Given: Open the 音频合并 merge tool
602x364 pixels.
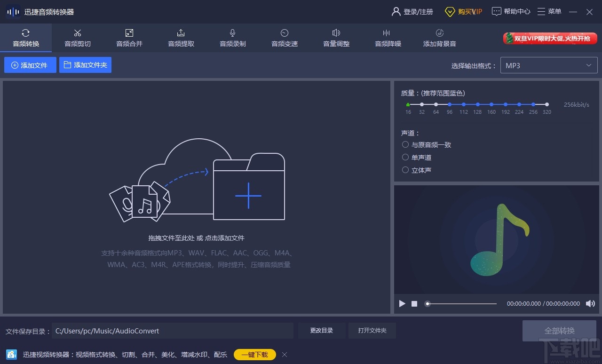Looking at the screenshot, I should click(x=129, y=38).
